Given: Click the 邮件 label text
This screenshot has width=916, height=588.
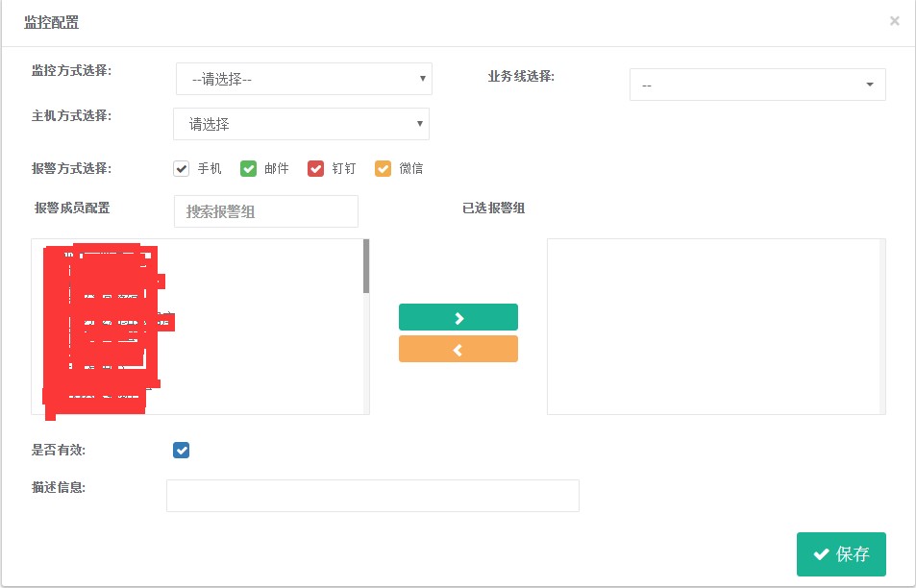Looking at the screenshot, I should 276,169.
